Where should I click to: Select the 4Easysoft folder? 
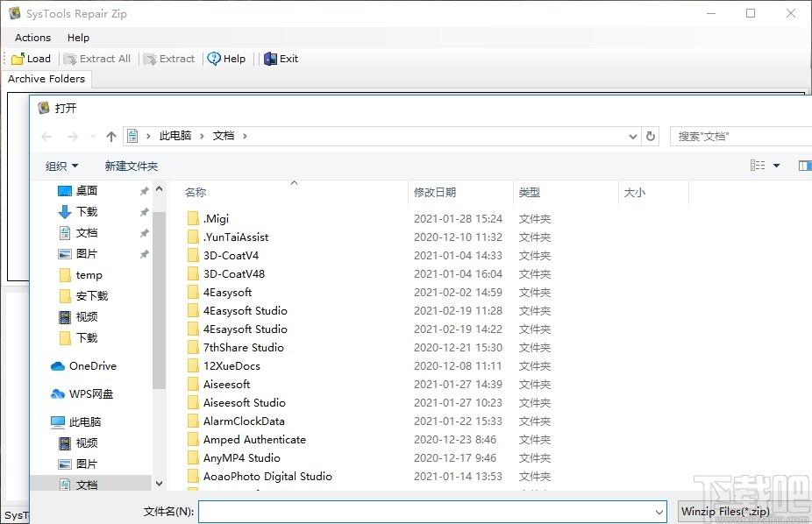[x=227, y=293]
